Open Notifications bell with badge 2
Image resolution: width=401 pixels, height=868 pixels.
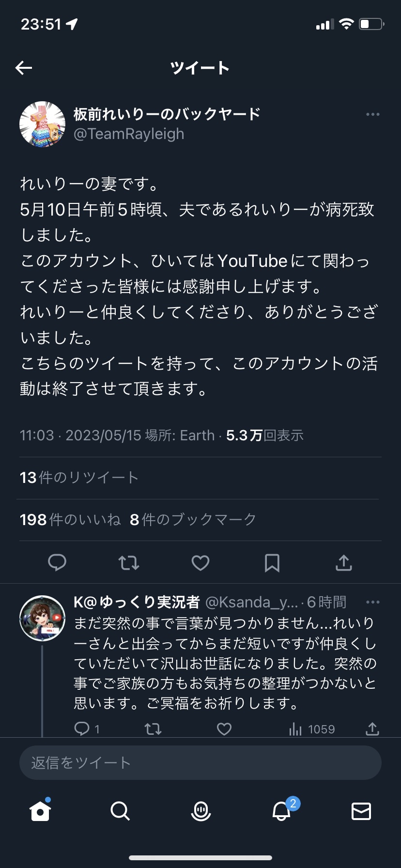pos(281,811)
